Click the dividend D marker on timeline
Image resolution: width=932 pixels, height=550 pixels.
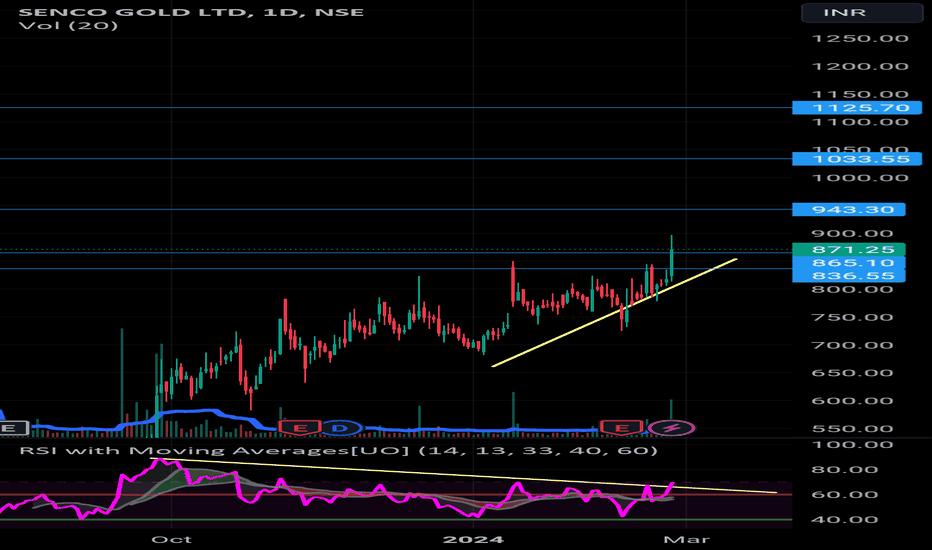(340, 428)
